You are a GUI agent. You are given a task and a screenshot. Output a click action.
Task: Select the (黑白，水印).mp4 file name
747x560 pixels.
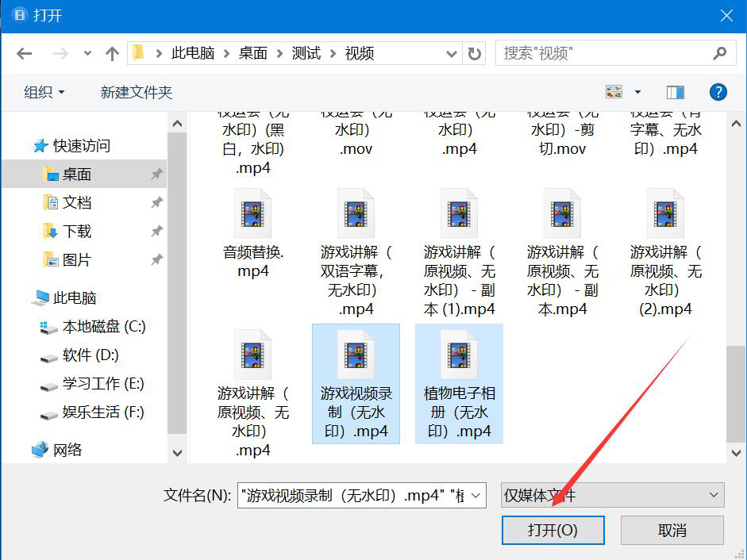pyautogui.click(x=252, y=144)
